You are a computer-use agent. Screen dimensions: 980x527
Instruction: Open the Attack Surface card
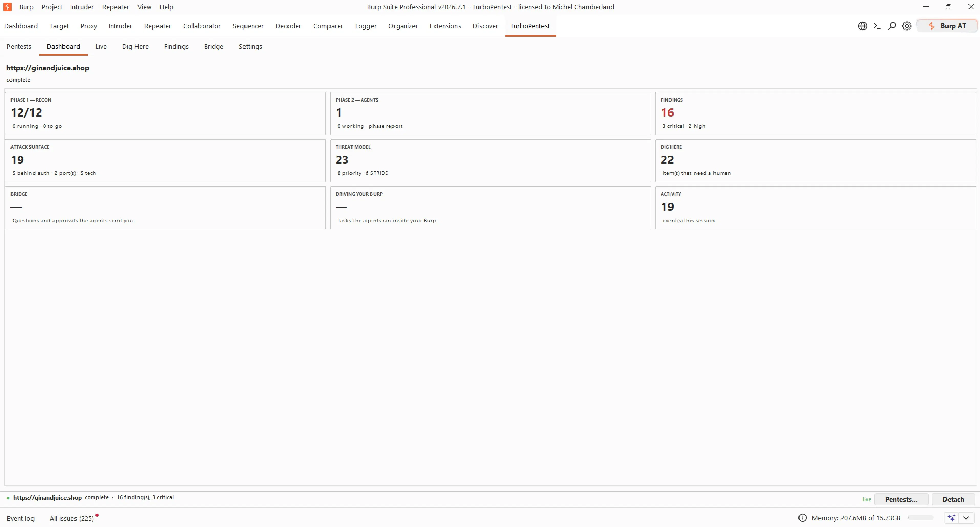coord(165,160)
